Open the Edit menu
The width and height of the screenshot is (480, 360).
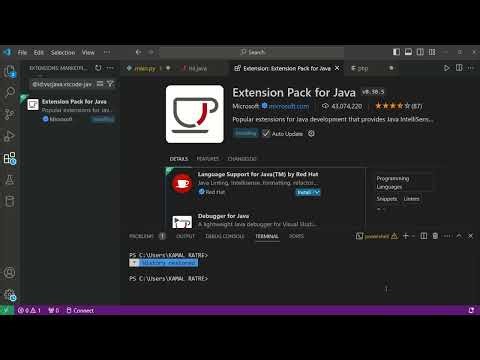click(x=38, y=52)
